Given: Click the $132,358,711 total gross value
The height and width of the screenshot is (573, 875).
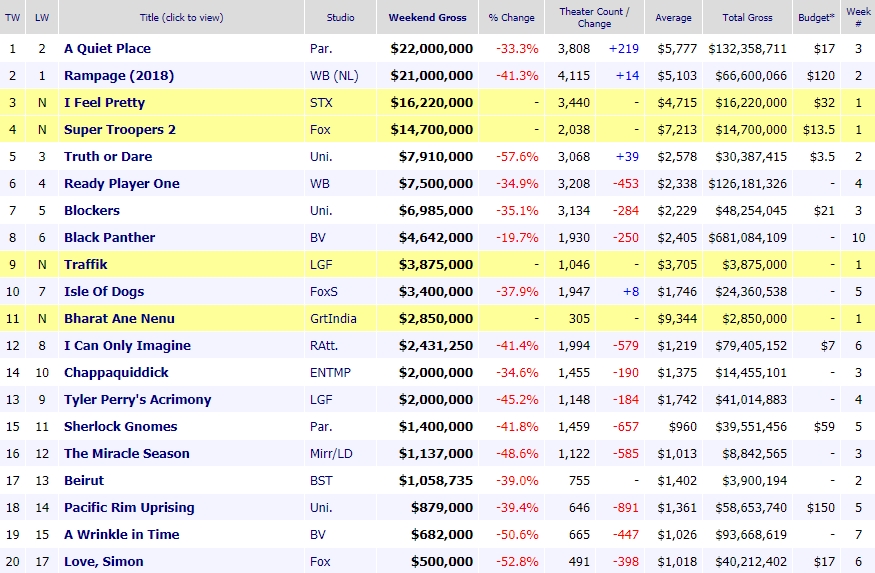Looking at the screenshot, I should point(747,49).
